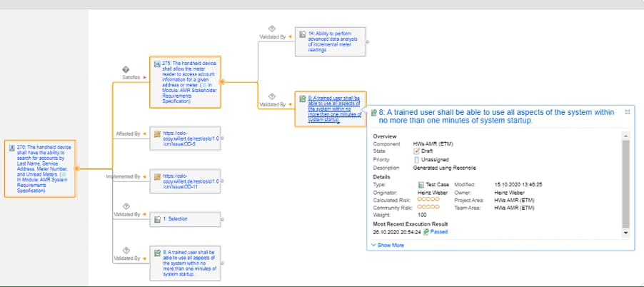Viewport: 644px width, 287px height.
Task: Maximize the hover popup with its corner icon
Action: coord(627,112)
